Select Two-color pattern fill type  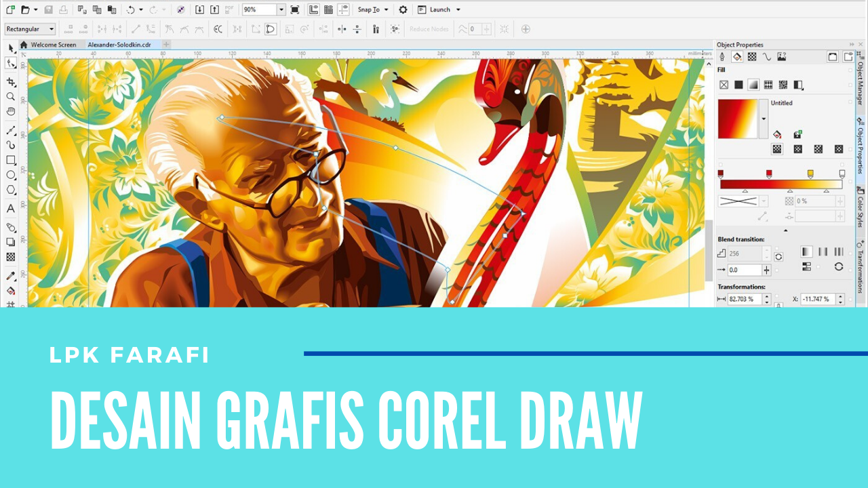click(x=798, y=85)
